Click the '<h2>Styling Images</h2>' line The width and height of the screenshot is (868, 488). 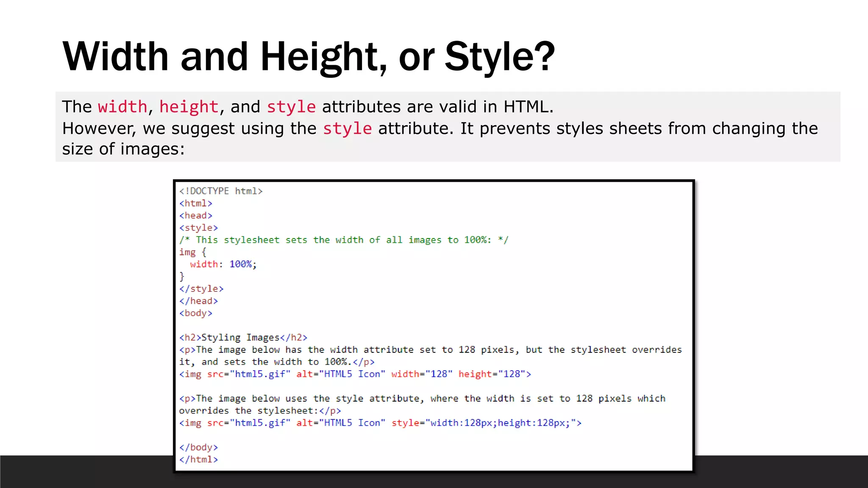tap(243, 338)
